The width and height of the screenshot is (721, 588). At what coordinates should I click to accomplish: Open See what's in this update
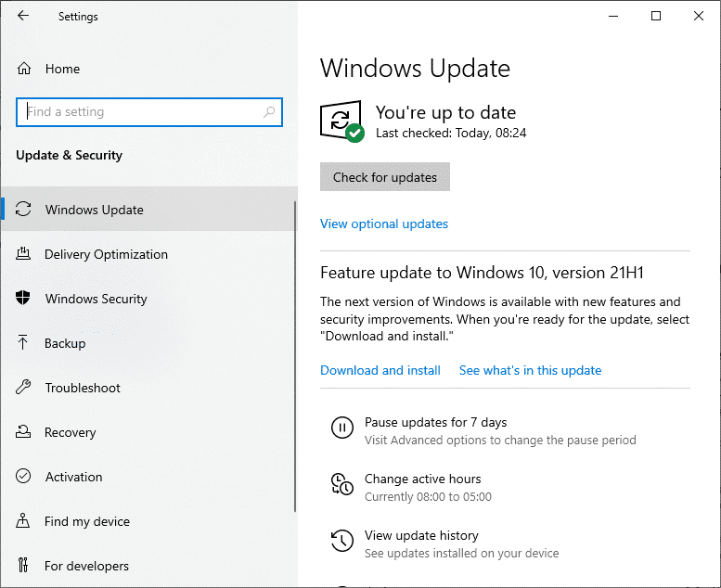coord(530,370)
